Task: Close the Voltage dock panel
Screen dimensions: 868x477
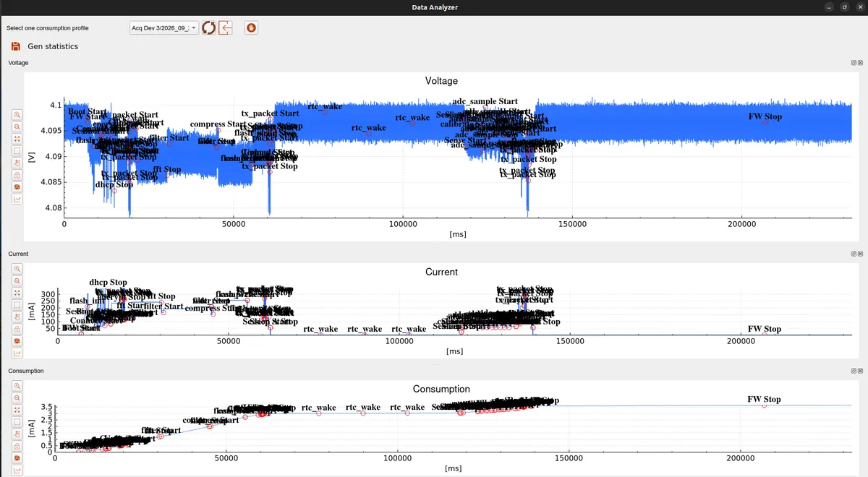Action: point(860,63)
